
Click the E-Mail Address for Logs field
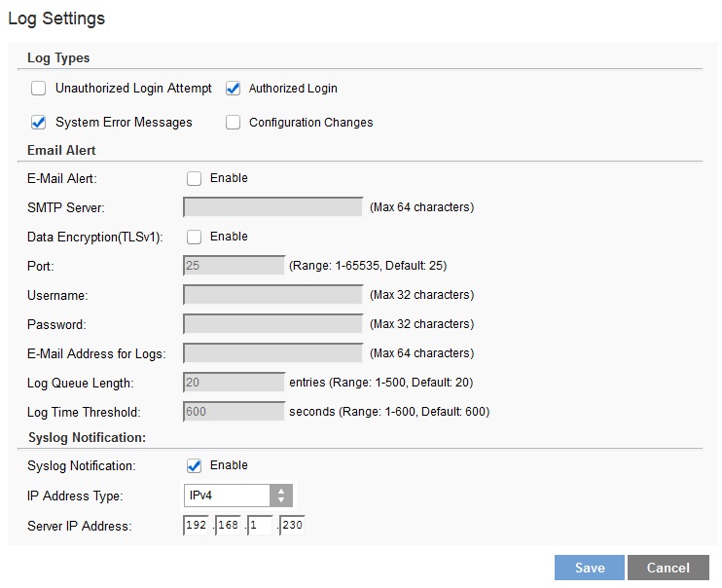pyautogui.click(x=272, y=352)
